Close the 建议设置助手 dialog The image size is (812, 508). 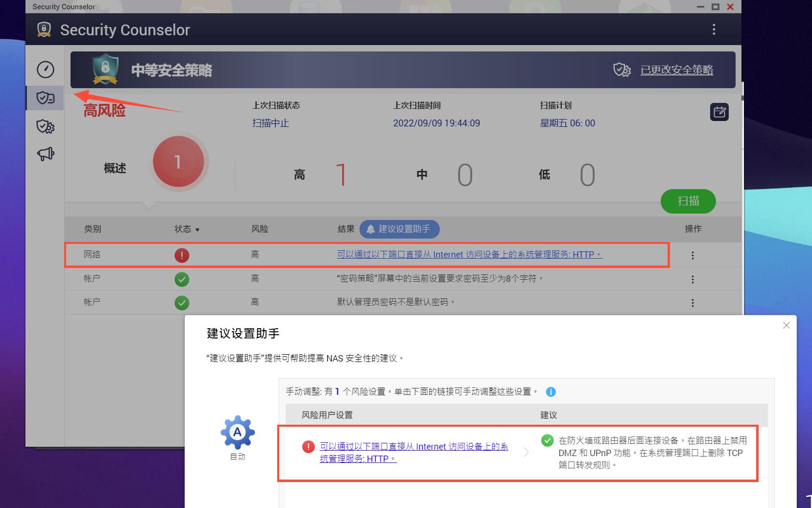coord(786,325)
